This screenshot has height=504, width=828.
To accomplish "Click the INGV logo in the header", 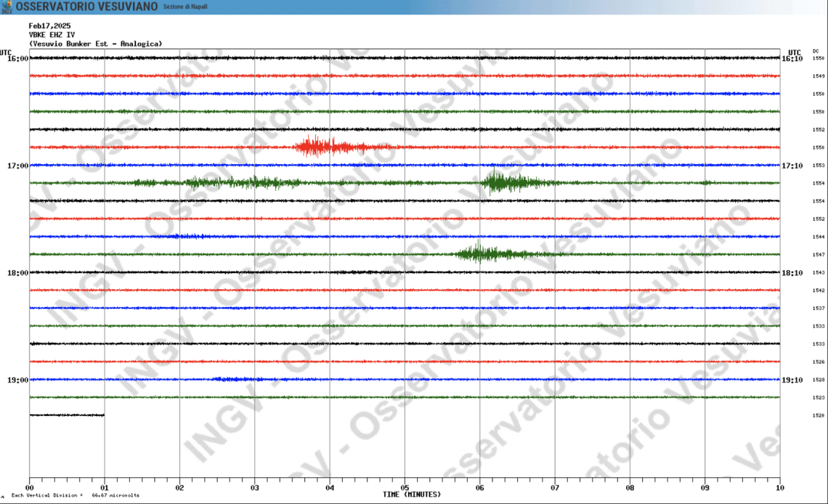I will (x=7, y=7).
